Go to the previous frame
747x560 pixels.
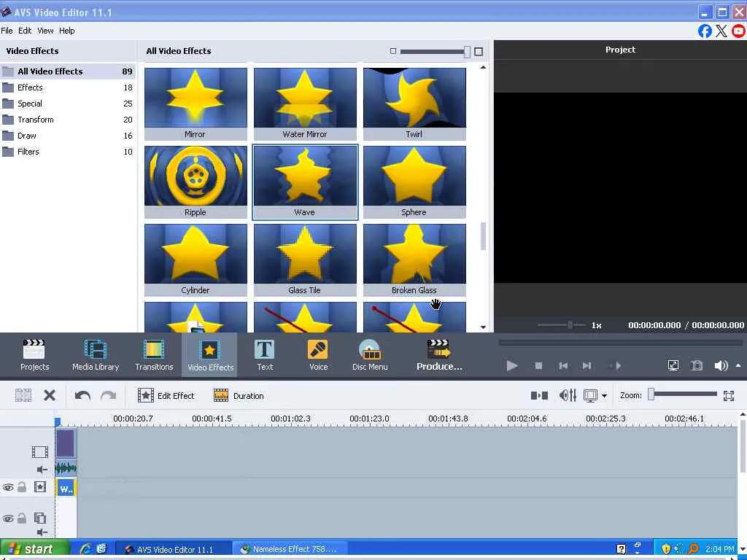point(563,366)
